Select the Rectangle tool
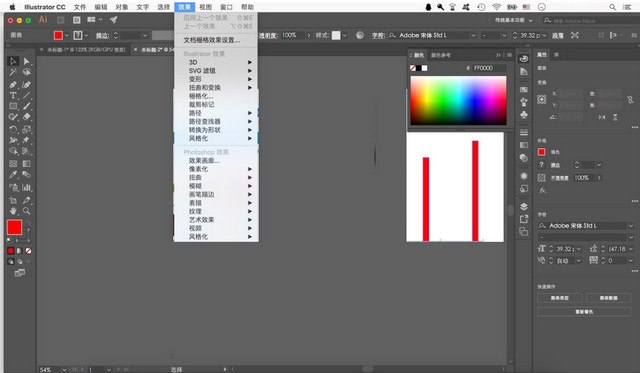Image resolution: width=640 pixels, height=373 pixels. pos(13,106)
